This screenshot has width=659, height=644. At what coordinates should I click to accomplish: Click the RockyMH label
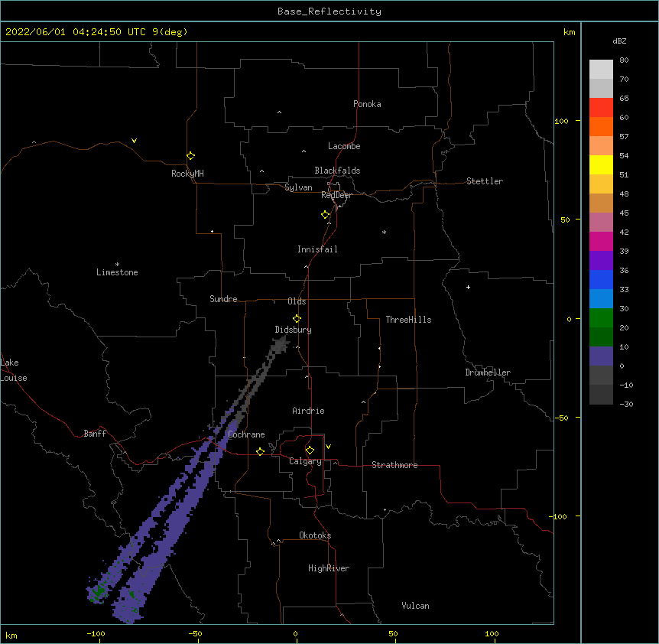pyautogui.click(x=187, y=174)
